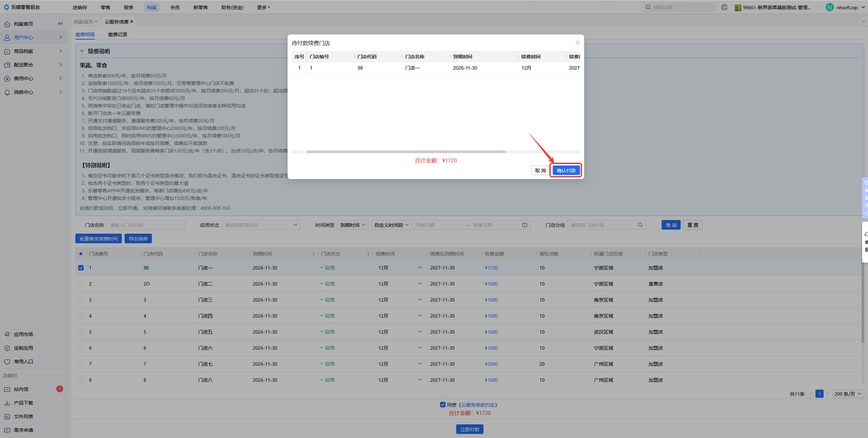This screenshot has width=868, height=438.
Task: Open 常用入口 heart icon item
Action: tap(7, 362)
